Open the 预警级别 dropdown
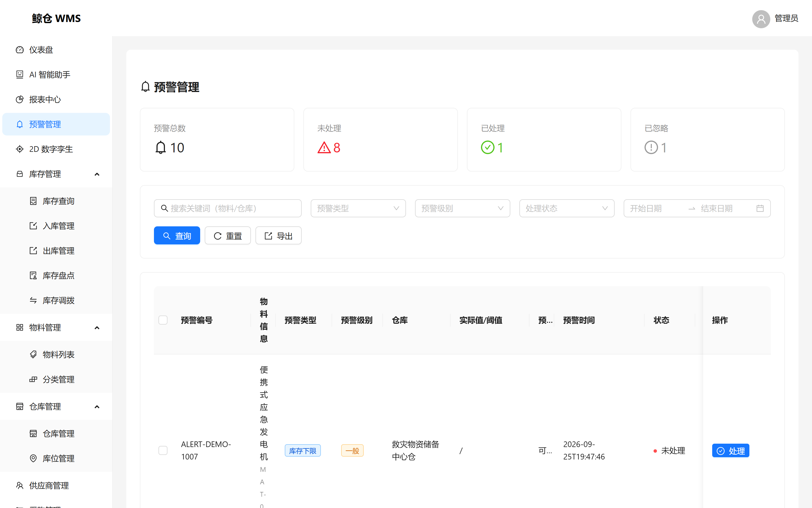812x508 pixels. (x=462, y=208)
